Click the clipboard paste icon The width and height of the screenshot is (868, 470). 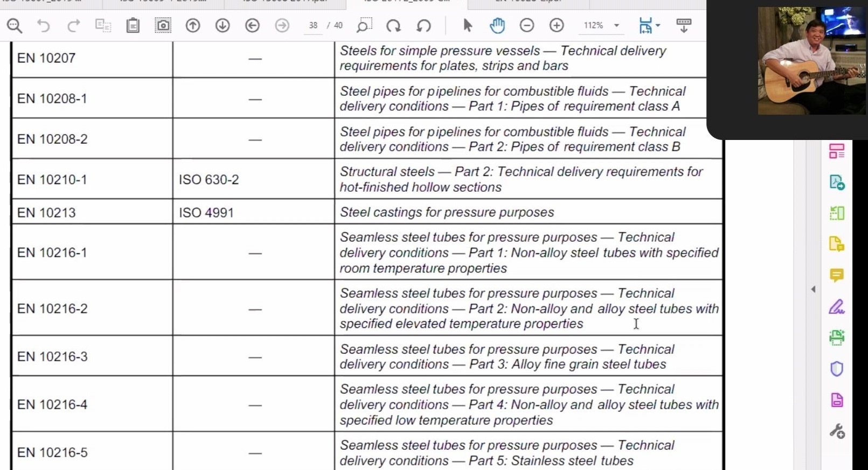(x=133, y=25)
